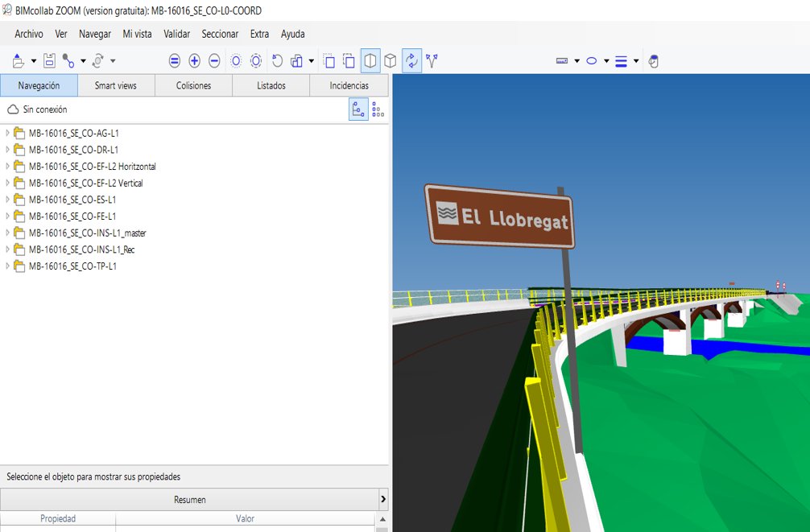Click the fly-mode arrows icon
810x532 pixels.
[432, 61]
